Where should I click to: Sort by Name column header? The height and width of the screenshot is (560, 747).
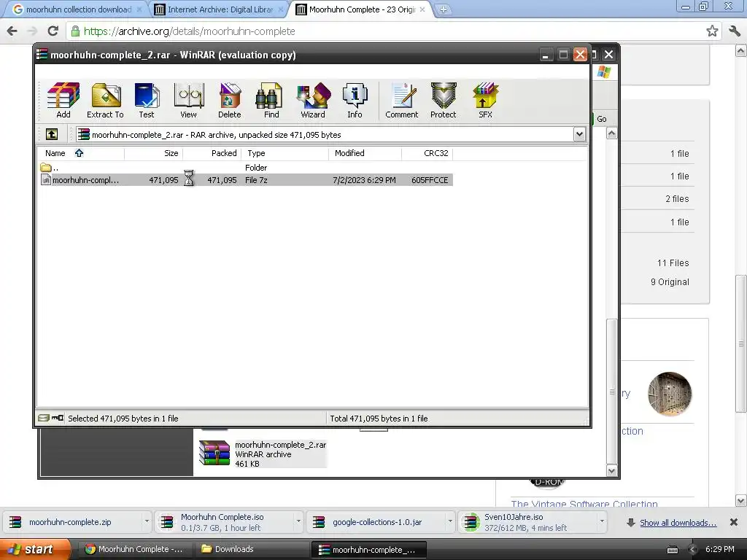tap(81, 153)
